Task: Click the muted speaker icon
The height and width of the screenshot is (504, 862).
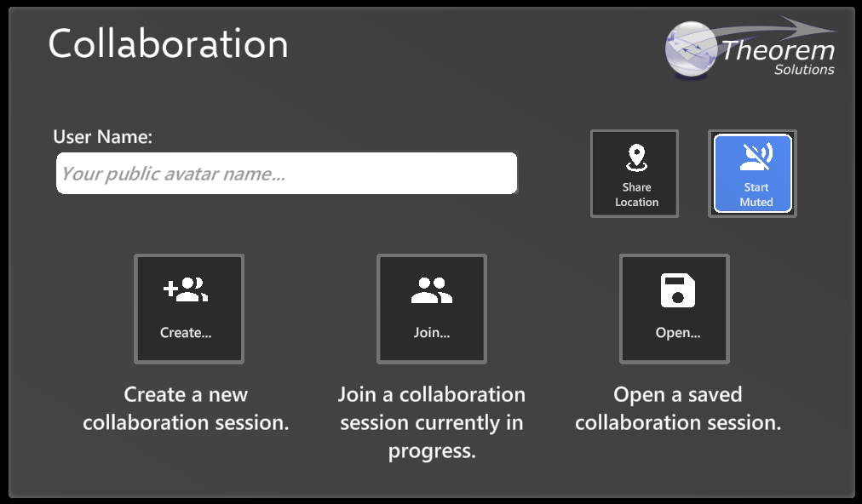Action: (x=755, y=157)
